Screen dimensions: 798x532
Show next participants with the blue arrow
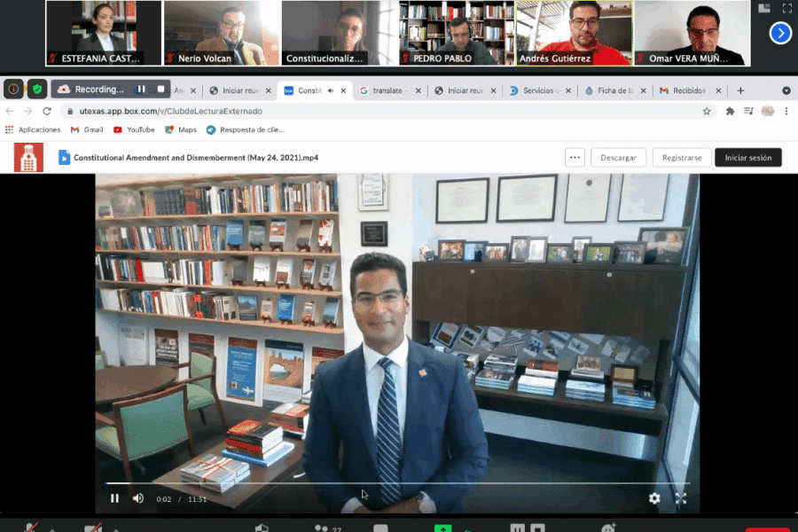coord(780,34)
